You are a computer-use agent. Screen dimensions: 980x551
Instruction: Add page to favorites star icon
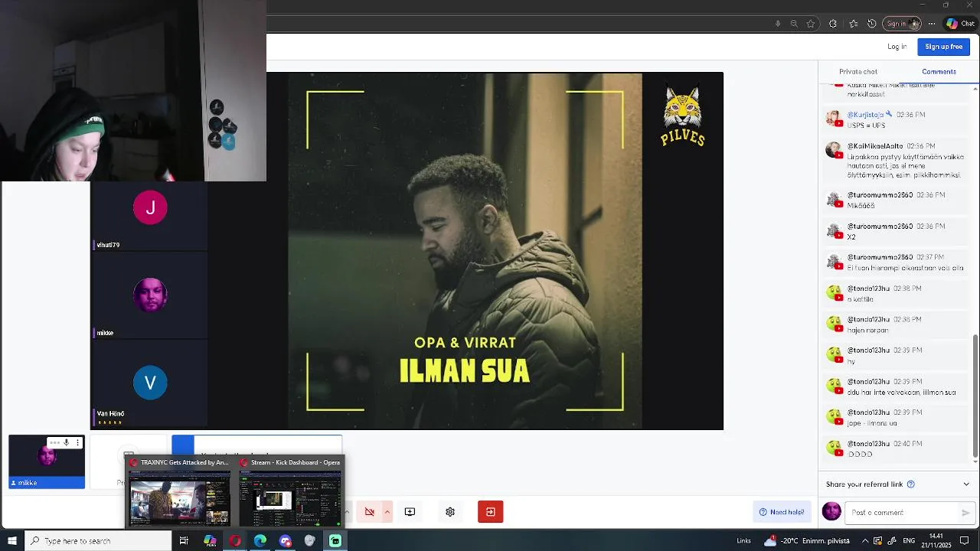[811, 24]
